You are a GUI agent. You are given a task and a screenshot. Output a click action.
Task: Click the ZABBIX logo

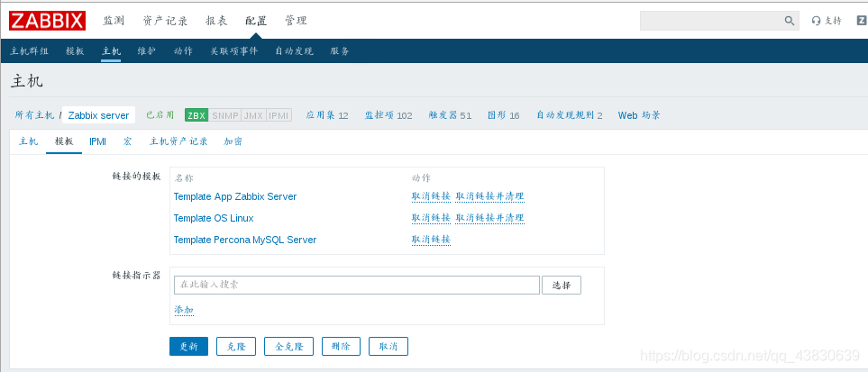click(x=47, y=21)
